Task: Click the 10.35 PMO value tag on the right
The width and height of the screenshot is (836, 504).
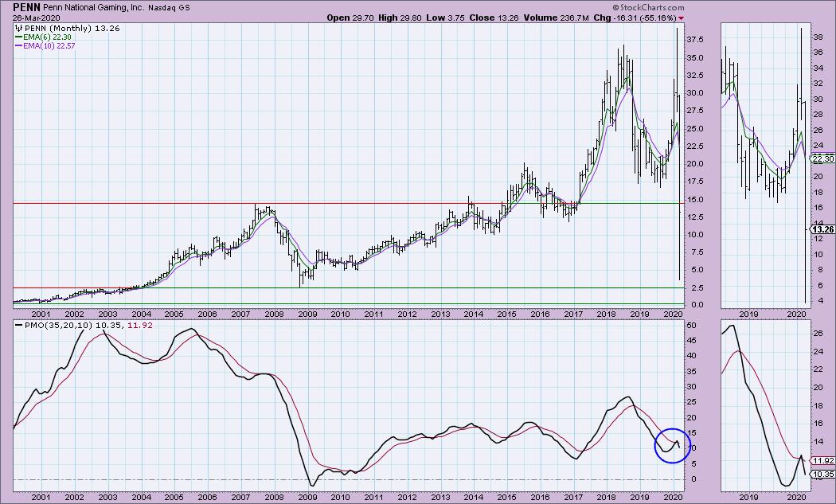Action: click(x=822, y=474)
